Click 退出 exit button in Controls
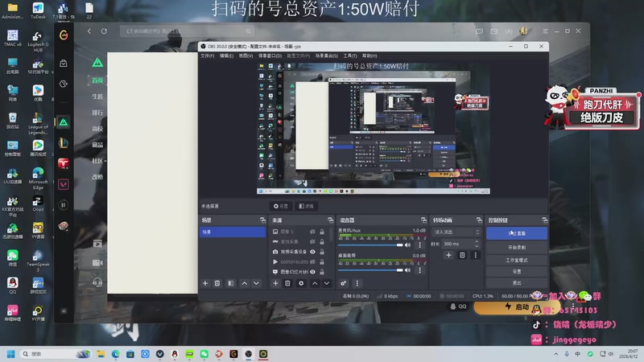Viewport: 644px width, 362px height. pos(517,283)
